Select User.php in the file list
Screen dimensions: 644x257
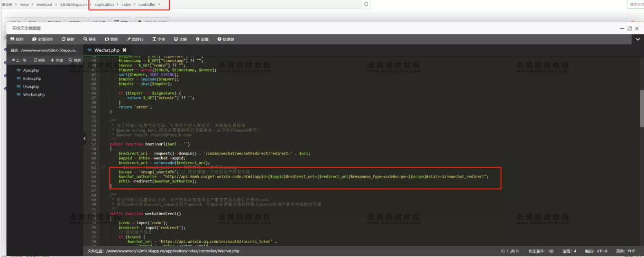point(31,87)
